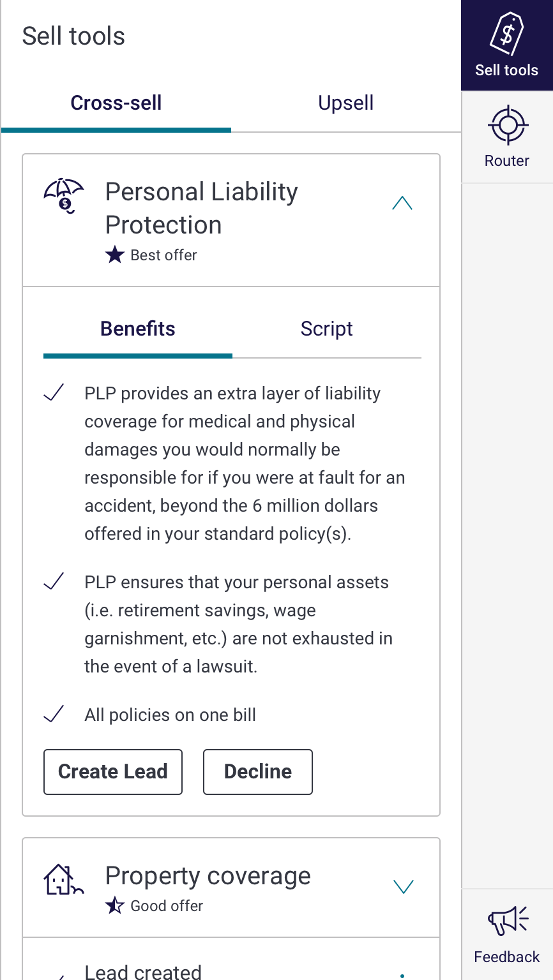
Task: Switch to the Cross-sell tab
Action: point(116,103)
